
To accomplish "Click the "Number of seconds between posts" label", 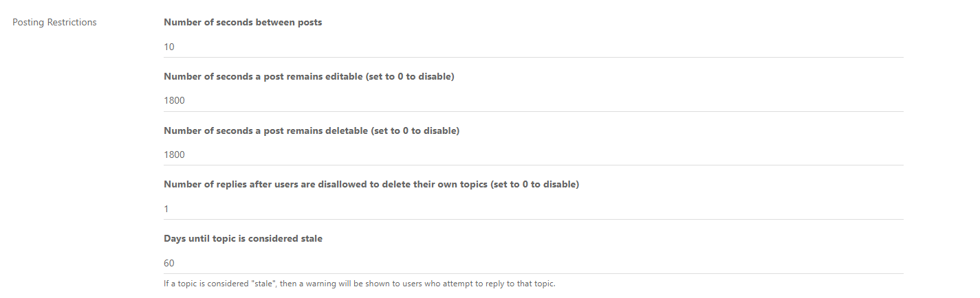I will point(243,23).
